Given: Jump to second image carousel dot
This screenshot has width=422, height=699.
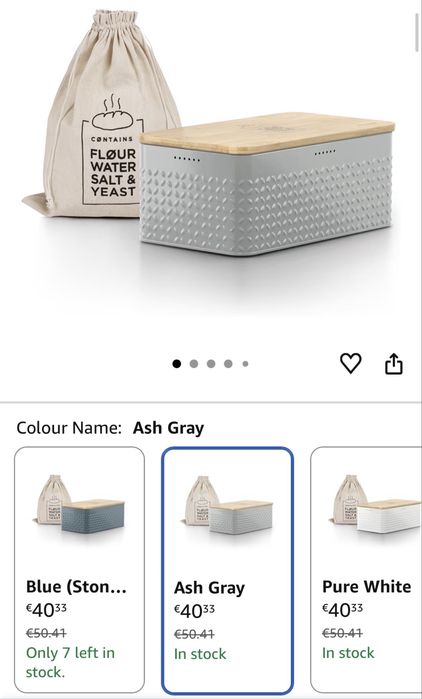Looking at the screenshot, I should point(193,364).
